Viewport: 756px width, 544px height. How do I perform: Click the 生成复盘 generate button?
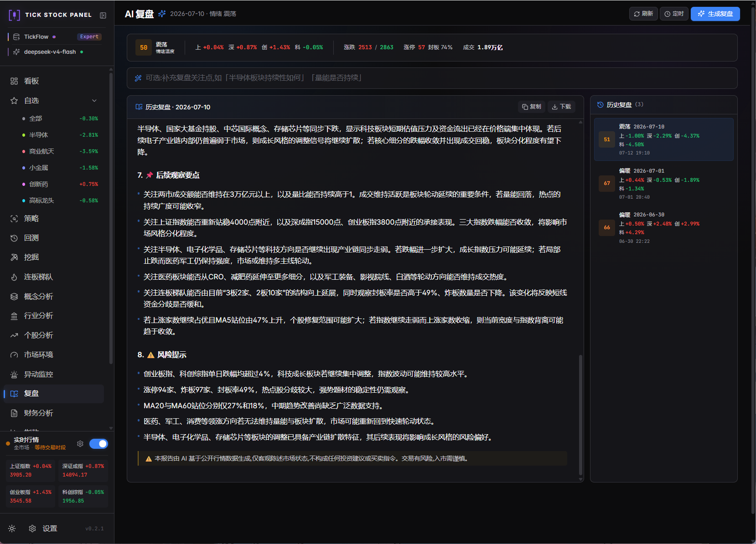click(715, 14)
